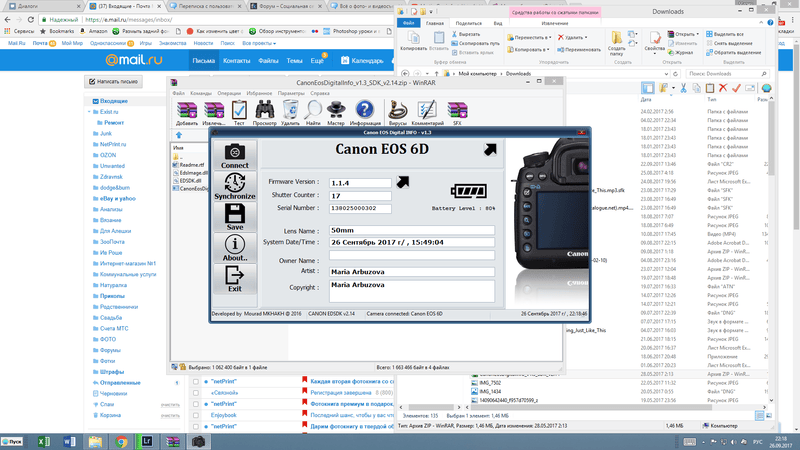The width and height of the screenshot is (800, 450).
Task: Switch to the Поделиться ribbon tab
Action: 466,22
